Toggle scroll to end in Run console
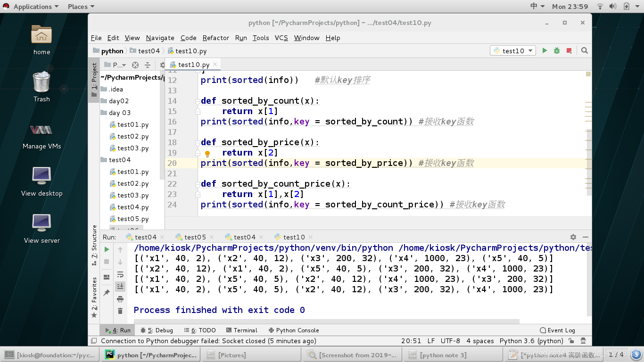This screenshot has height=362, width=644. [120, 286]
